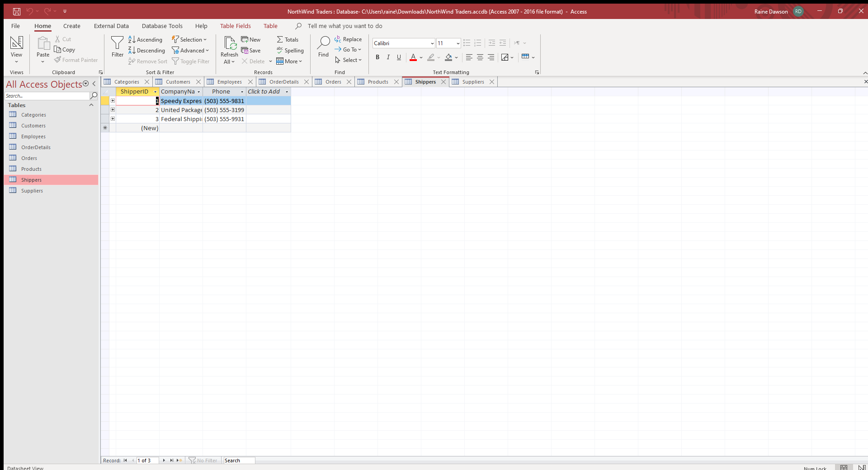Open the Advanced filter dropdown

pyautogui.click(x=190, y=51)
